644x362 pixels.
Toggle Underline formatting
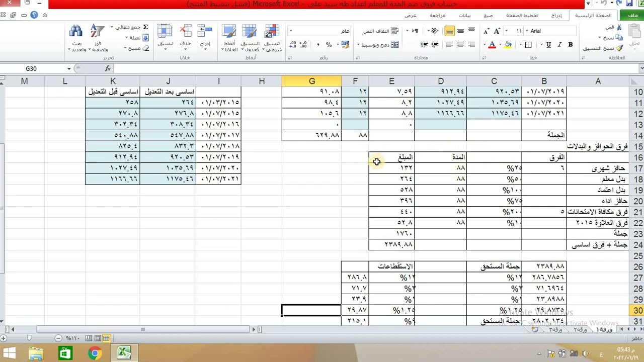click(548, 45)
